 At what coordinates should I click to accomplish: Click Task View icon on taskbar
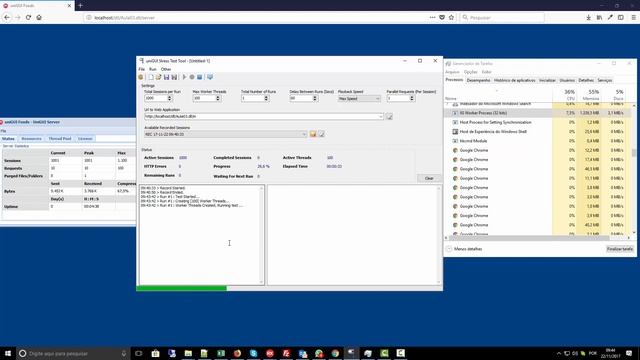139,353
